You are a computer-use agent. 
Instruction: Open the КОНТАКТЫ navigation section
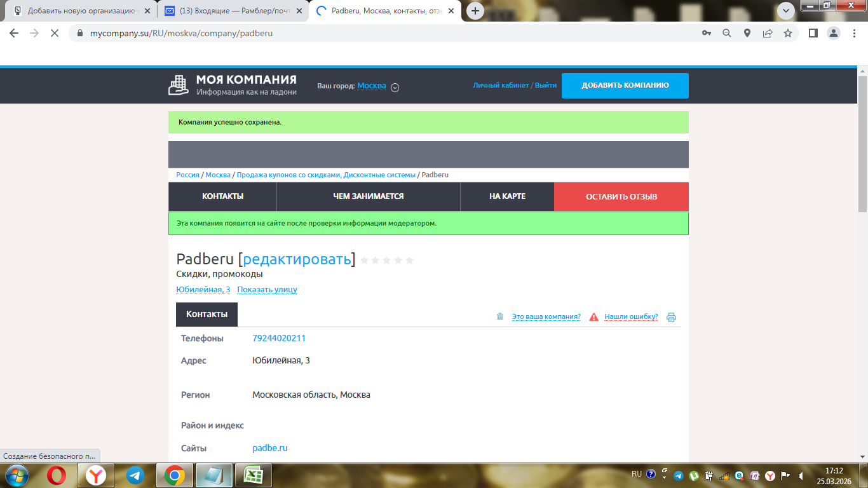(x=222, y=196)
